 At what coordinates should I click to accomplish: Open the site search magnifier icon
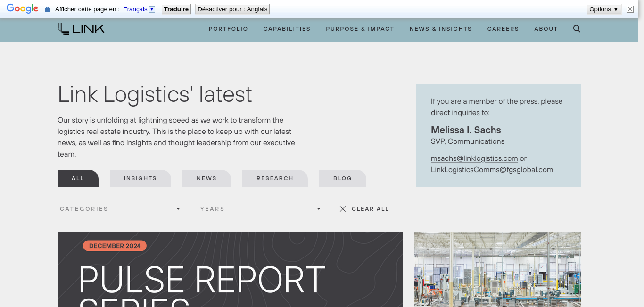point(577,29)
